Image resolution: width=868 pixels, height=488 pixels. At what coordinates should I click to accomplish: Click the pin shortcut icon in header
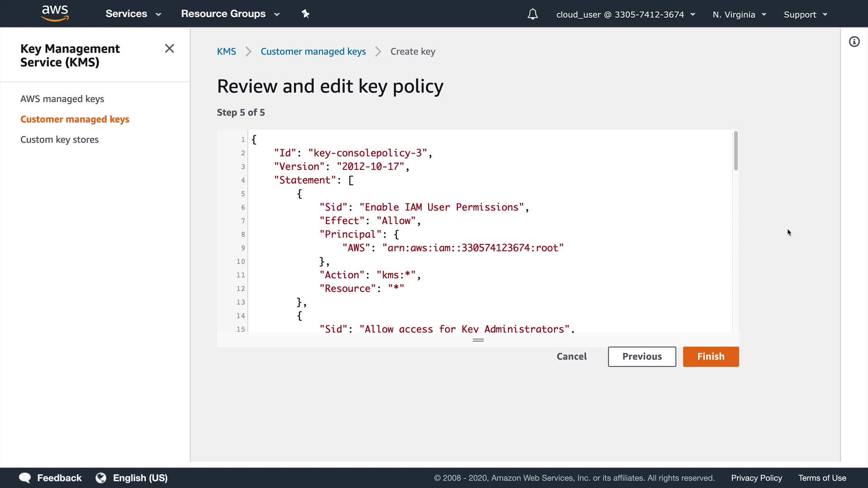pos(306,14)
